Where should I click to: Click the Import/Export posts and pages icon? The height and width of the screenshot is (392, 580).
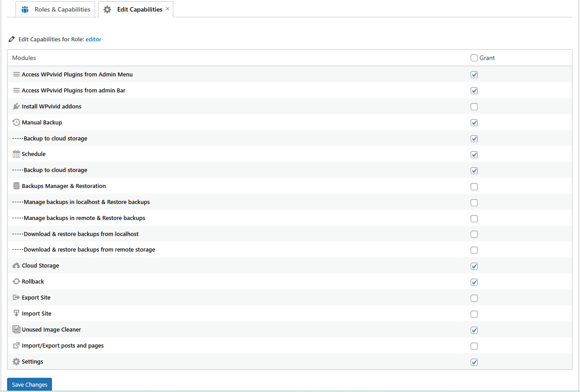pyautogui.click(x=16, y=346)
